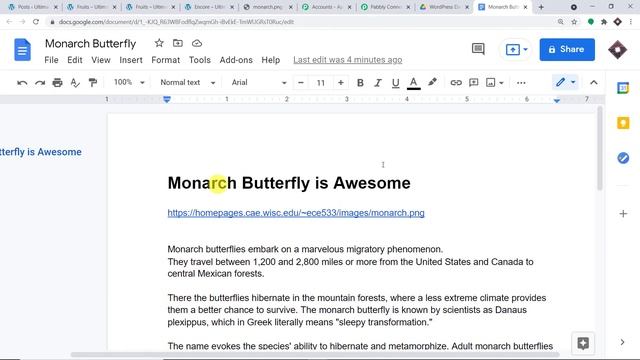Image resolution: width=640 pixels, height=360 pixels.
Task: Reload the page in browser
Action: 36,22
